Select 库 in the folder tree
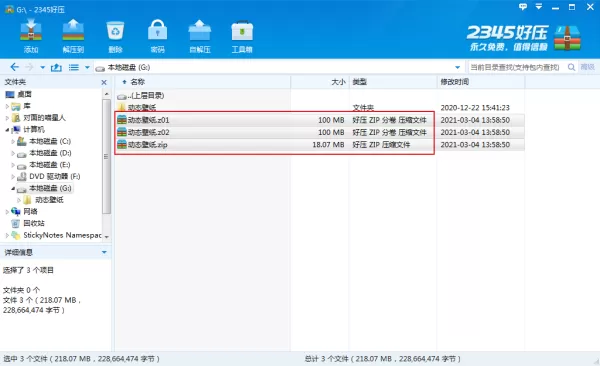Screen dimensions: 600x366 [27, 106]
